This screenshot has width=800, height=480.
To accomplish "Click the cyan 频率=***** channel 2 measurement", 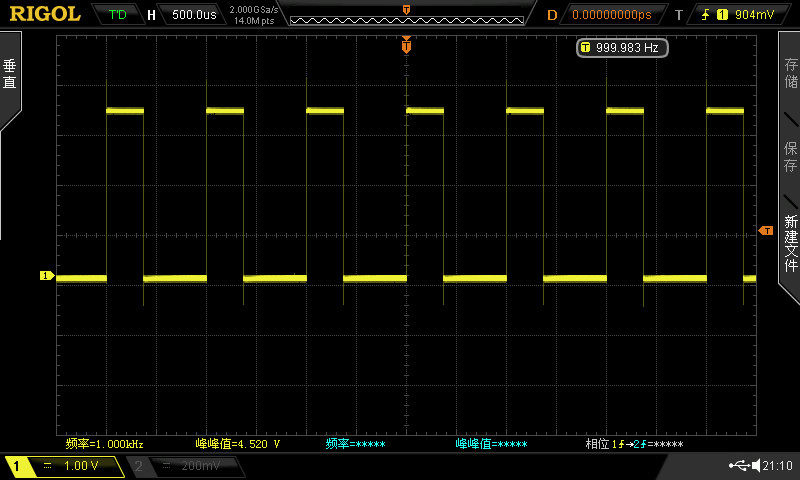I will tap(355, 444).
